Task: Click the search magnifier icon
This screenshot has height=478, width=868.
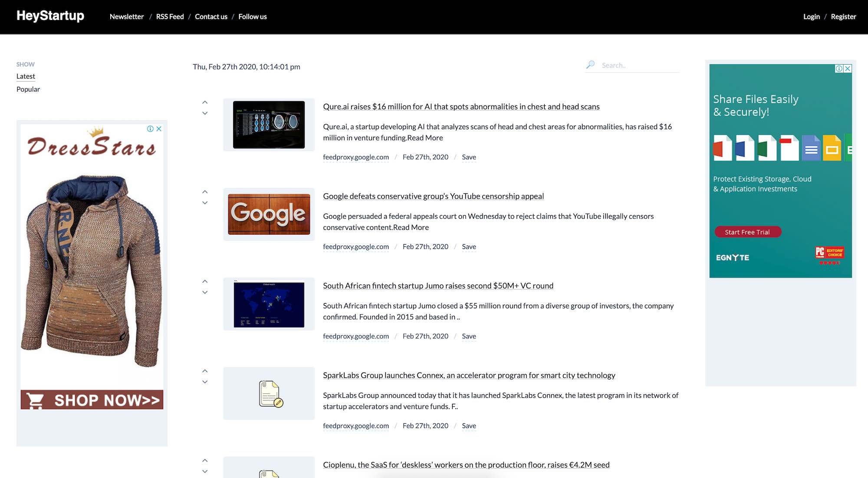Action: (590, 65)
